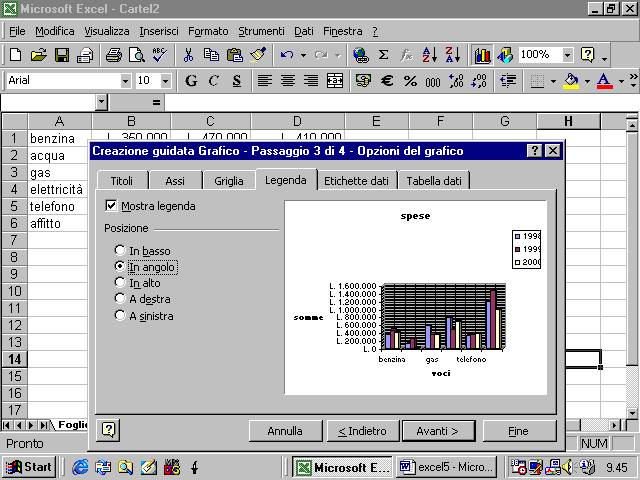Click the Annulla button

(285, 431)
